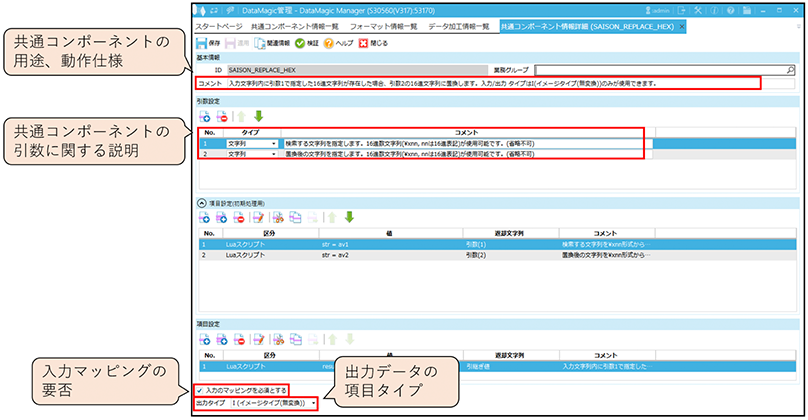
Task: Add a new argument row in 引数設定
Action: (203, 117)
